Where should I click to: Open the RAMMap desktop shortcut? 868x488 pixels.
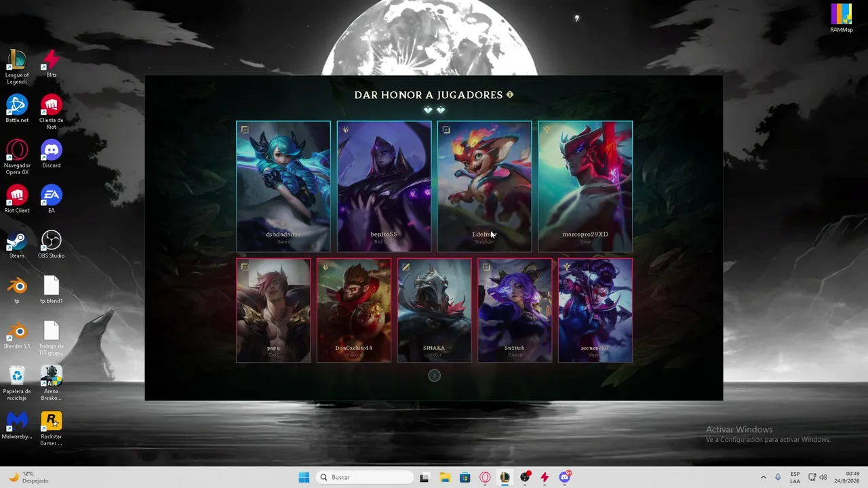pos(842,18)
